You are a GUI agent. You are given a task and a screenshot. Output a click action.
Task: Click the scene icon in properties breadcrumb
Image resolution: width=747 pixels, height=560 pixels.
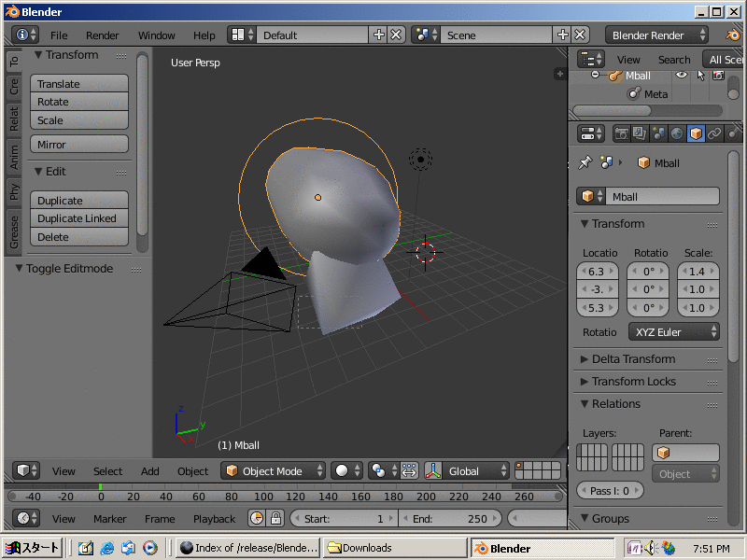point(606,162)
